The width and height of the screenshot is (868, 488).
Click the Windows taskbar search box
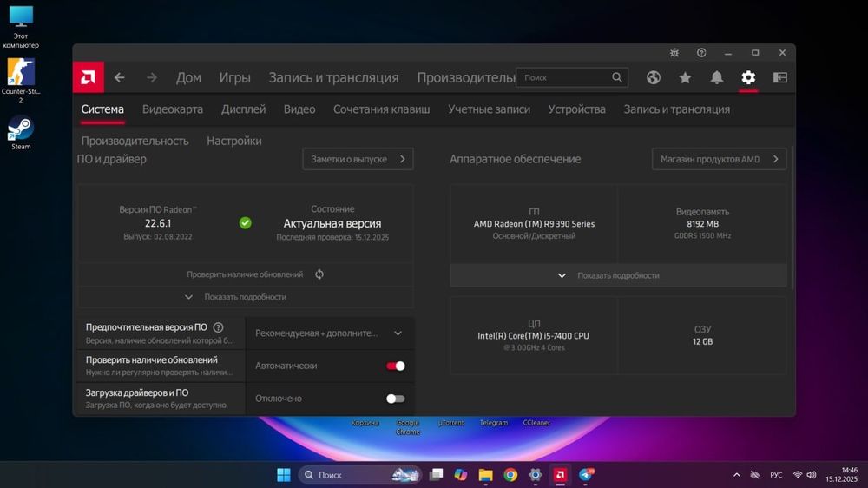[360, 475]
